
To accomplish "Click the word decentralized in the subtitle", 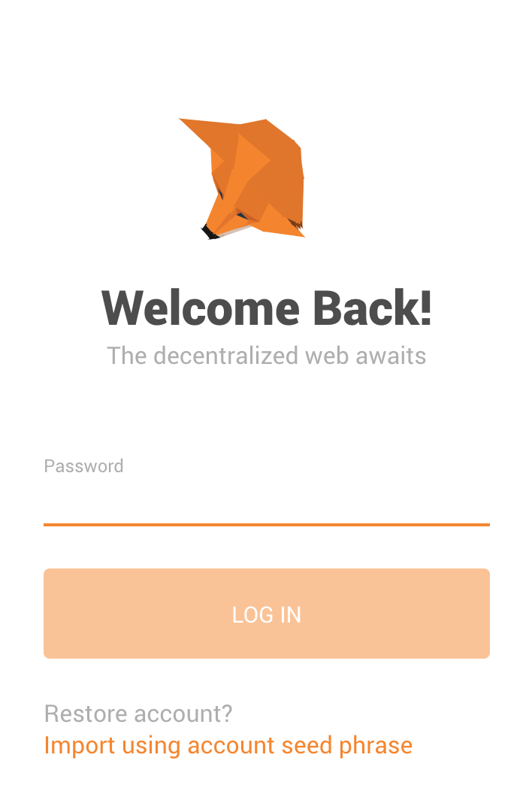I will pyautogui.click(x=225, y=356).
